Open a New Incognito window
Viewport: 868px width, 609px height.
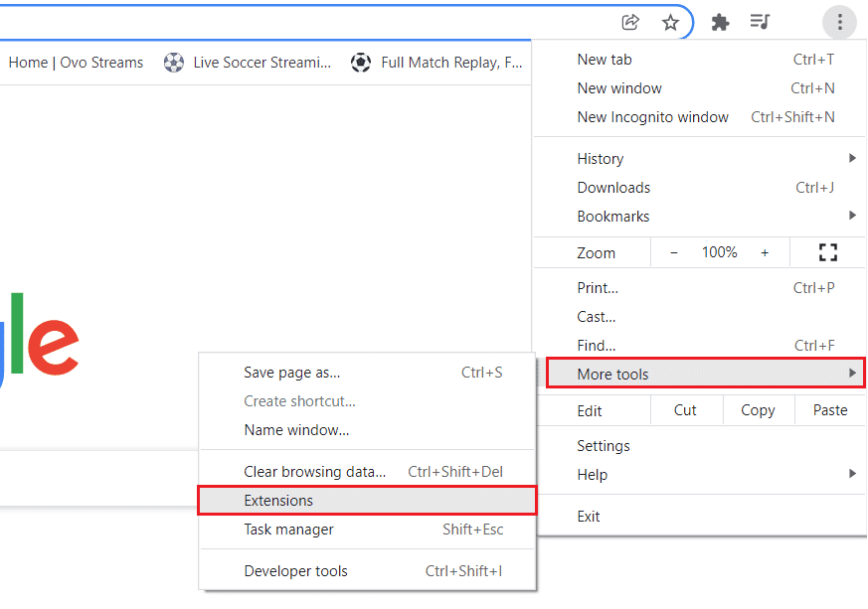(700, 116)
